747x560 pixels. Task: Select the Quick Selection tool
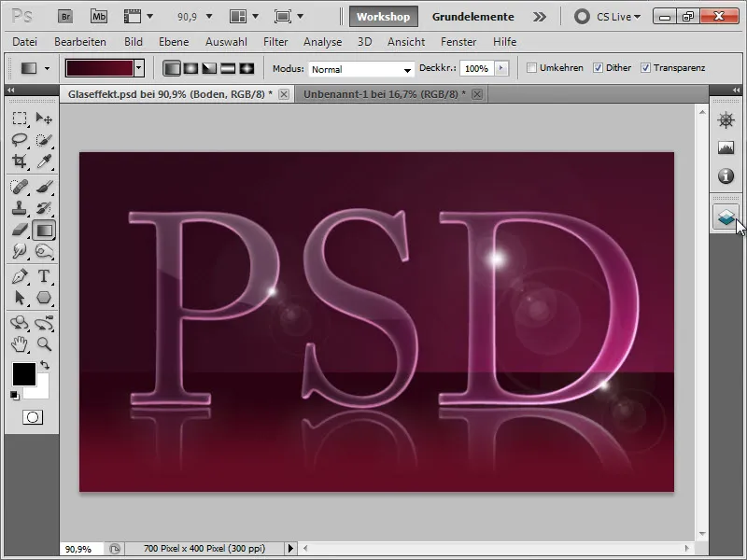[44, 140]
